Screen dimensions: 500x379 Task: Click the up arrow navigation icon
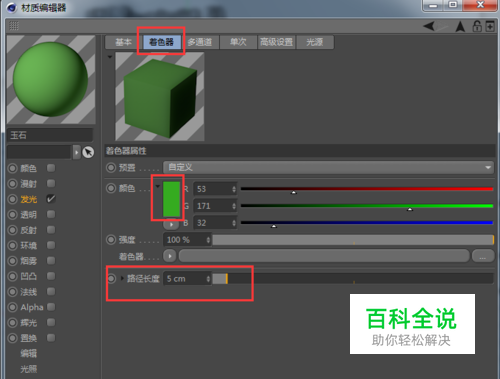[460, 26]
